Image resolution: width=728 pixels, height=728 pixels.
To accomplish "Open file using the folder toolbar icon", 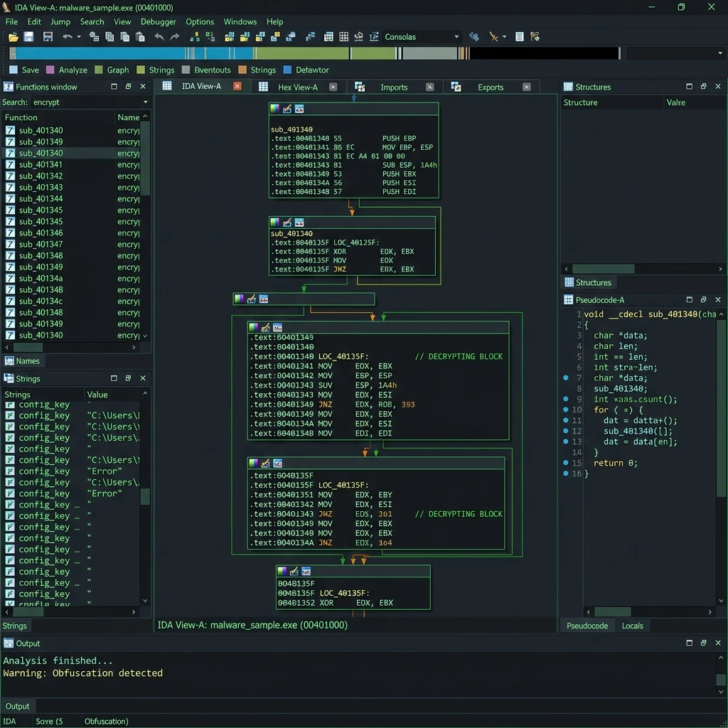I will tap(13, 37).
